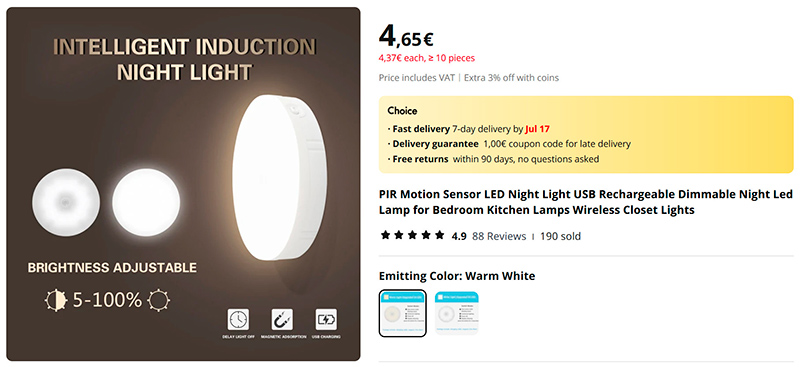The width and height of the screenshot is (800, 367).
Task: Click the Delivery guarantee coupon line
Action: point(509,144)
